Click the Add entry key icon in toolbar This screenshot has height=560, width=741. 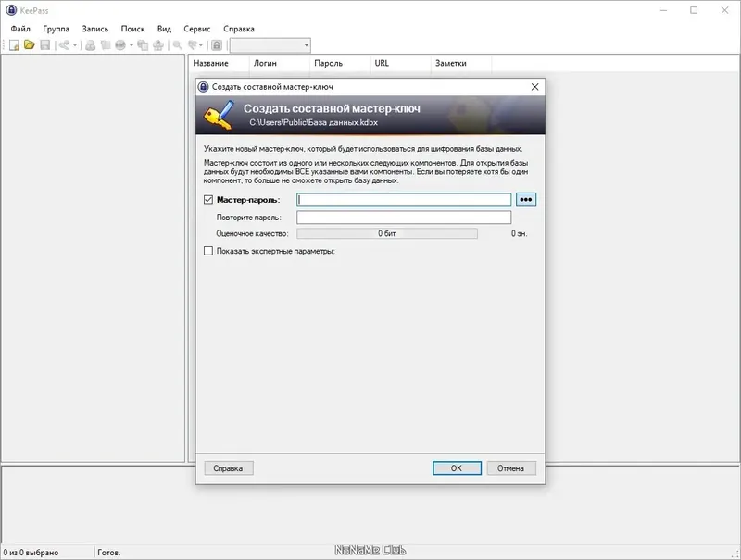64,45
